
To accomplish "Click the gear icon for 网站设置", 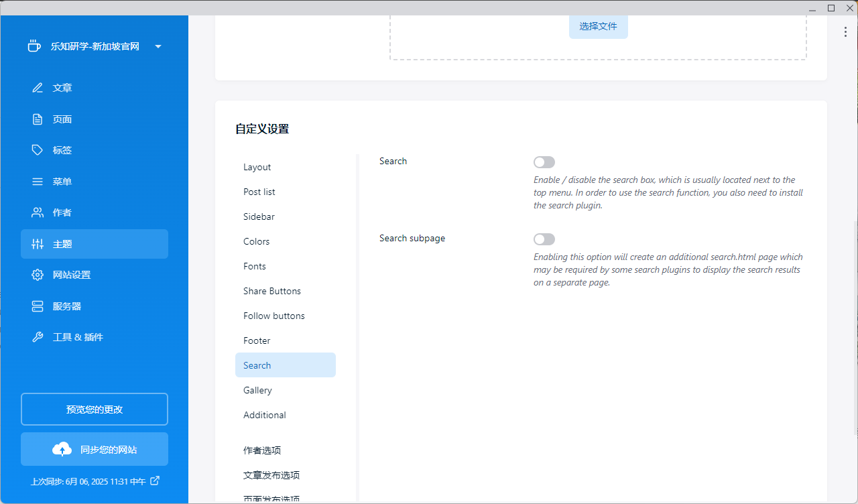I will [38, 275].
